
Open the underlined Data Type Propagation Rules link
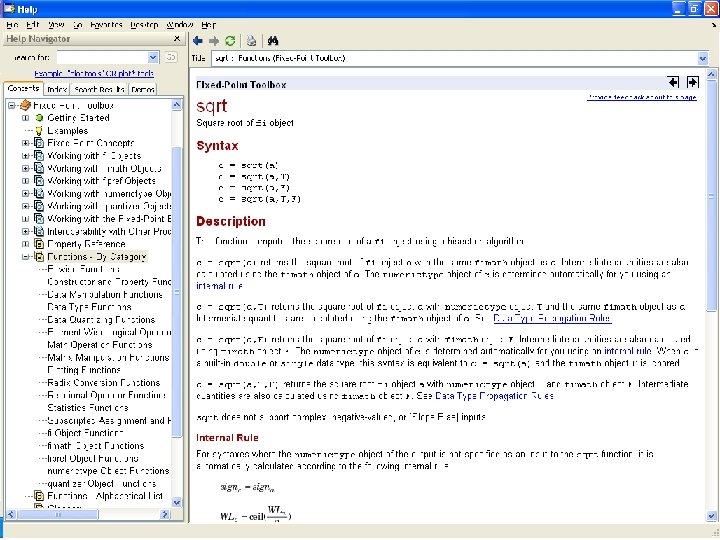552,318
